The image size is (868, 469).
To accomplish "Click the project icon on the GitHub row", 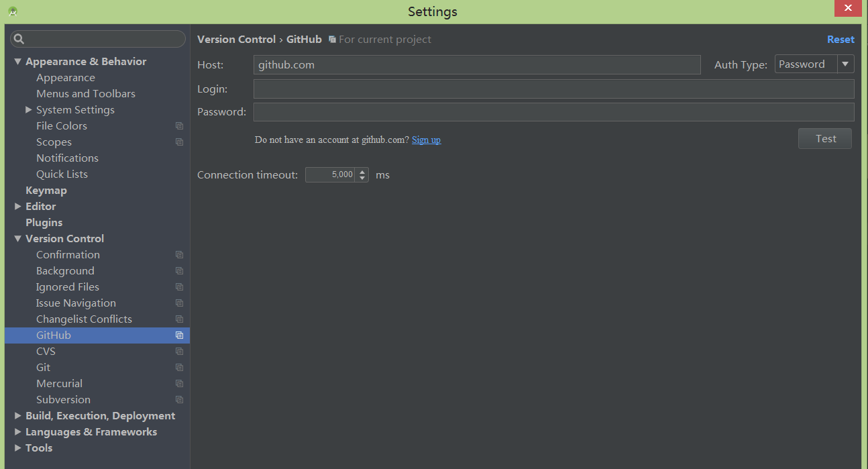I will pos(179,335).
